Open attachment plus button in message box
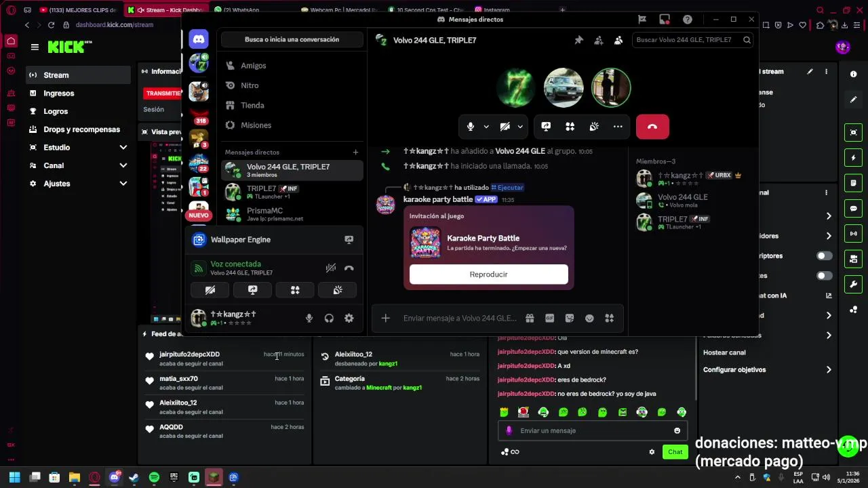The height and width of the screenshot is (488, 868). coord(385,318)
